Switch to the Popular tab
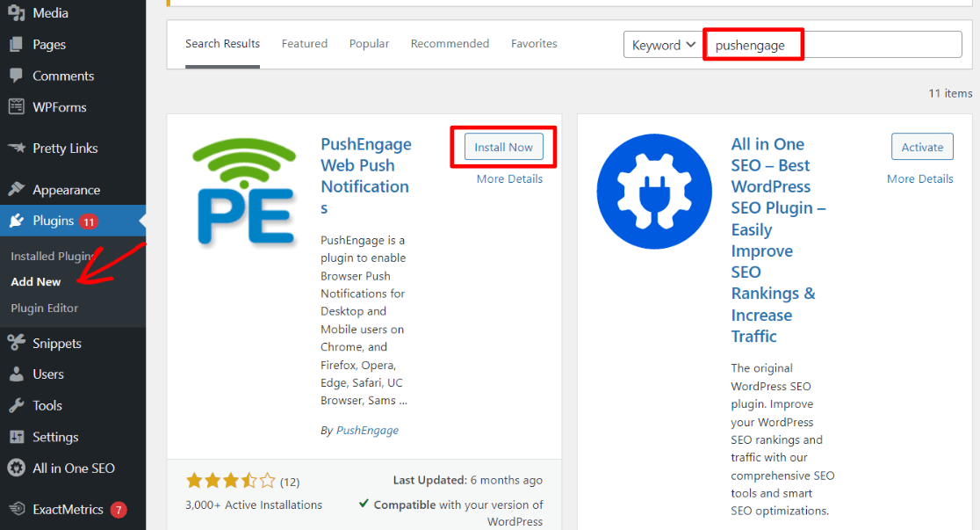The image size is (980, 530). coord(370,44)
